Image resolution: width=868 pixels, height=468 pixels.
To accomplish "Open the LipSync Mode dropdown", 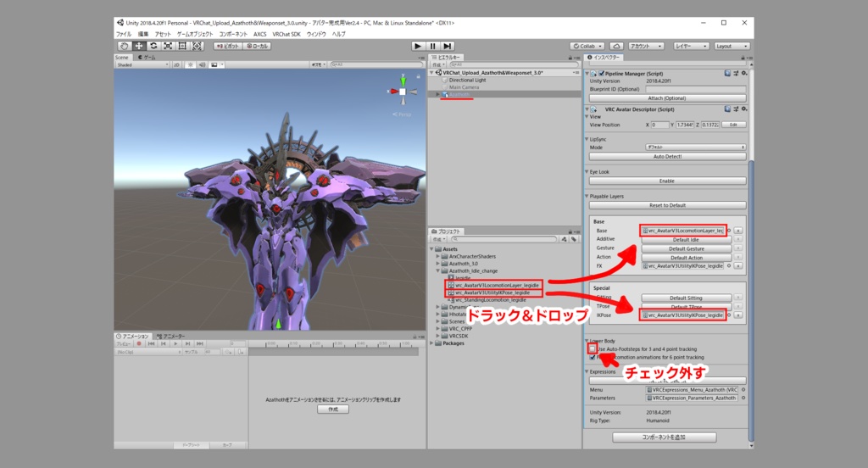I will click(x=695, y=148).
